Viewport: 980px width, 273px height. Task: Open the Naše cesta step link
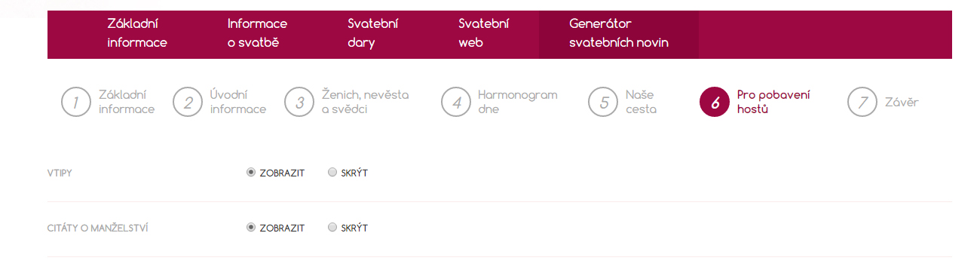coord(641,102)
